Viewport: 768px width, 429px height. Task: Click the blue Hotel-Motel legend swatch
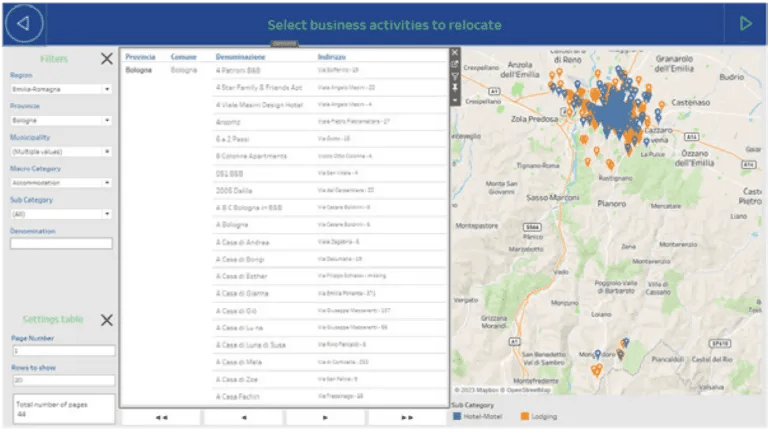pyautogui.click(x=458, y=416)
